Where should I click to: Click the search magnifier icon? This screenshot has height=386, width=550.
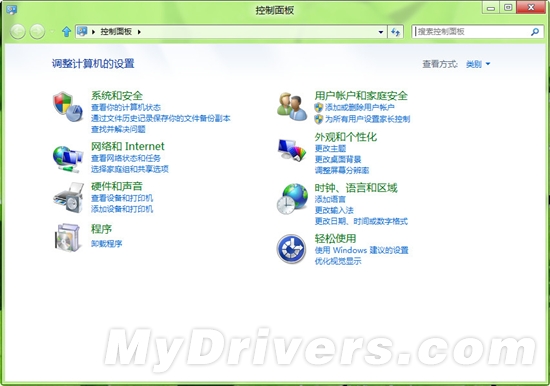click(x=535, y=32)
